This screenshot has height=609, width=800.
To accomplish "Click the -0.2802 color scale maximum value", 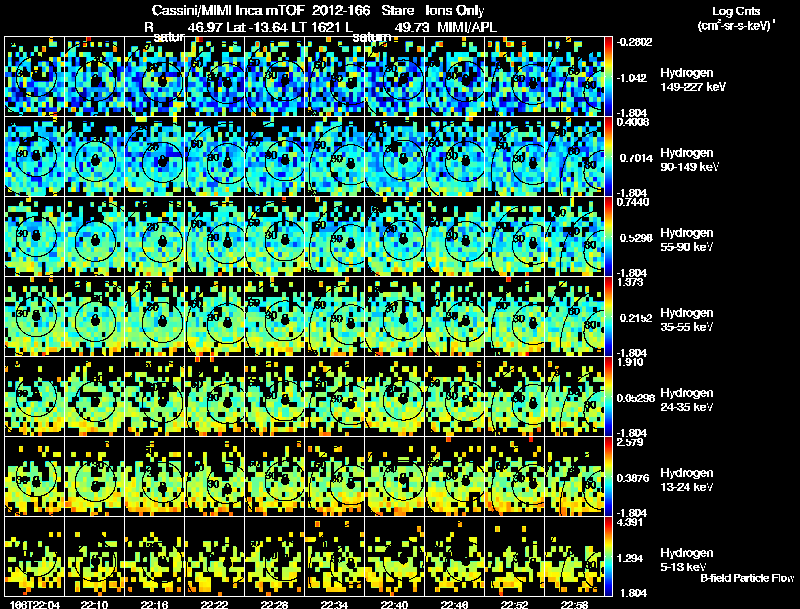I will (x=634, y=42).
